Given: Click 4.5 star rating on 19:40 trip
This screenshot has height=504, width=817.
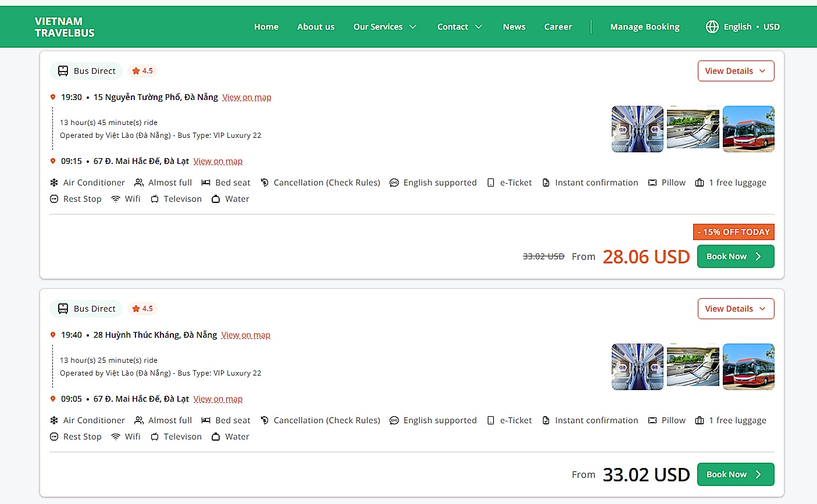Looking at the screenshot, I should (x=142, y=309).
